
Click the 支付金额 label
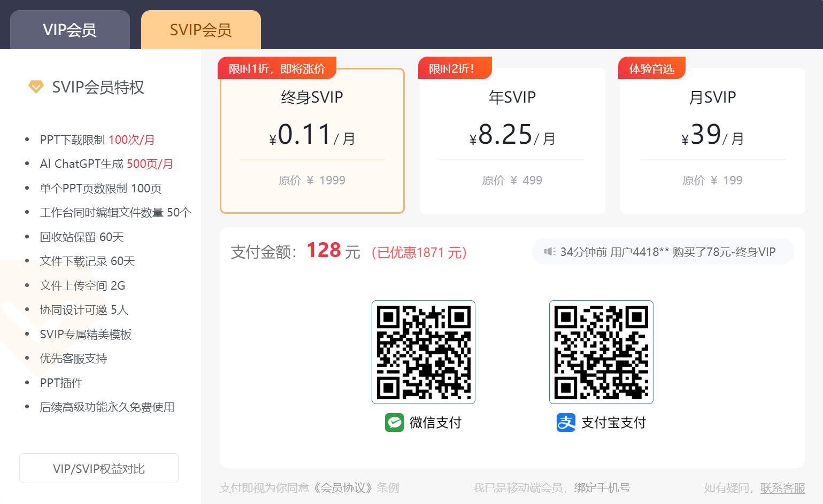[264, 252]
